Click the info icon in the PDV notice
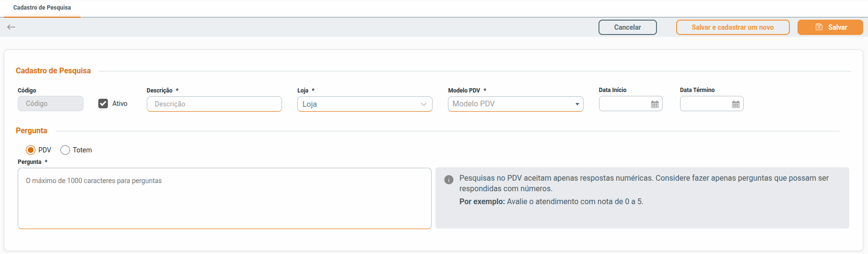The image size is (868, 254). (x=449, y=180)
